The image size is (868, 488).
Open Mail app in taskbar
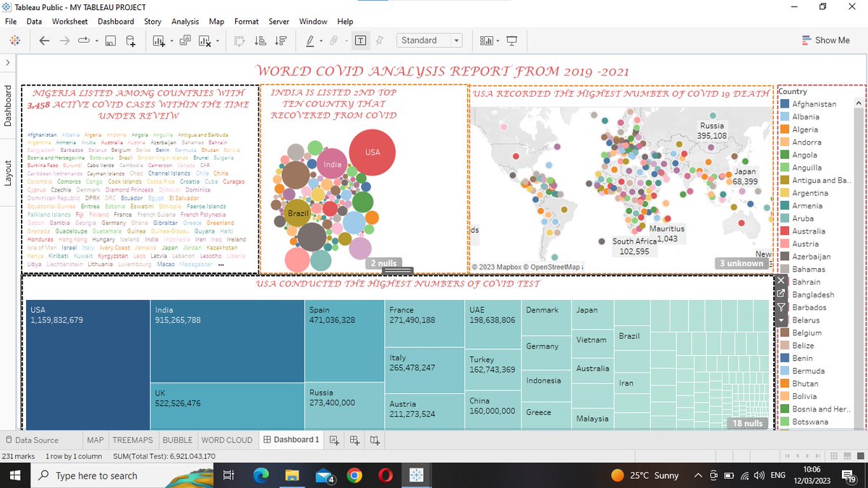click(323, 475)
